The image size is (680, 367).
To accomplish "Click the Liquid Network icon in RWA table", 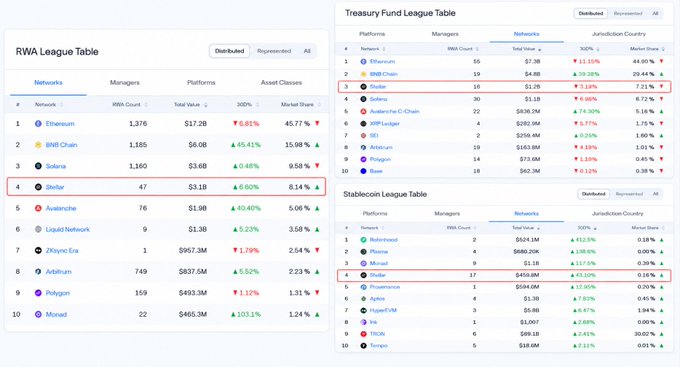I will 38,229.
